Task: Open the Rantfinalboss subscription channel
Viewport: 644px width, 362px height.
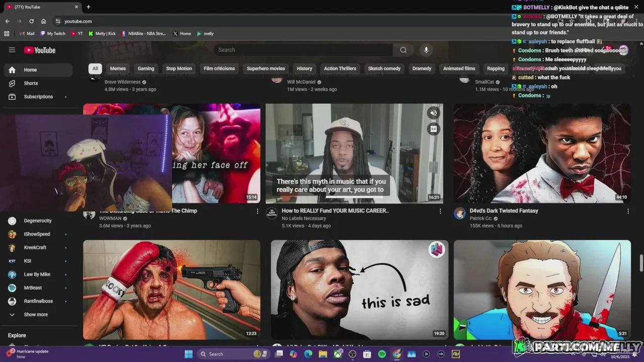Action: (38, 301)
